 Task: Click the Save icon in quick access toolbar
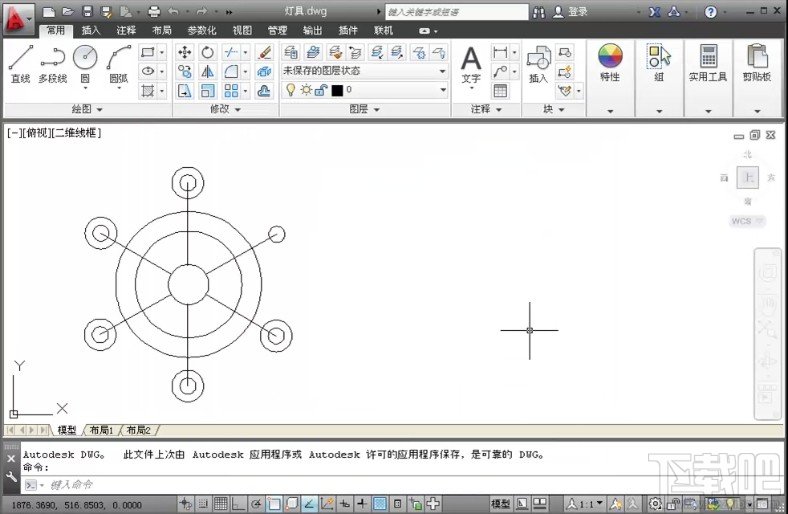point(87,11)
